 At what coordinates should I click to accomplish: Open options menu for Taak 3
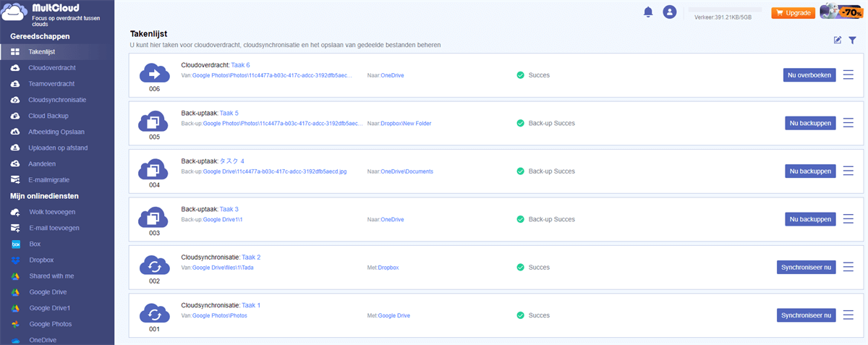pyautogui.click(x=848, y=218)
